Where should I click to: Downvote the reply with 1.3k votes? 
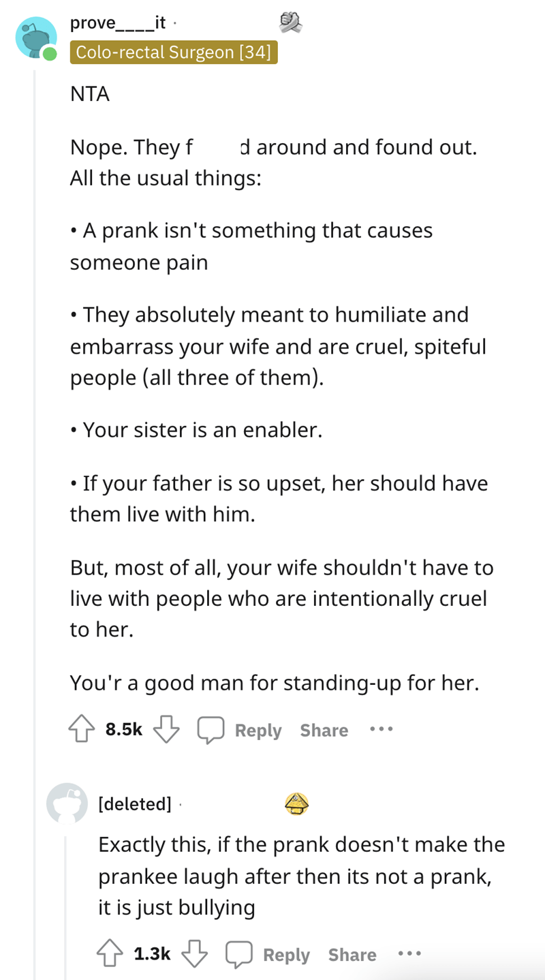pyautogui.click(x=194, y=954)
